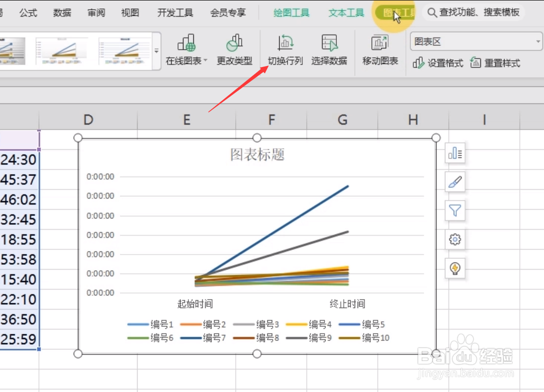Select legend entry 编号10
Screen dimensions: 544x392
364,338
